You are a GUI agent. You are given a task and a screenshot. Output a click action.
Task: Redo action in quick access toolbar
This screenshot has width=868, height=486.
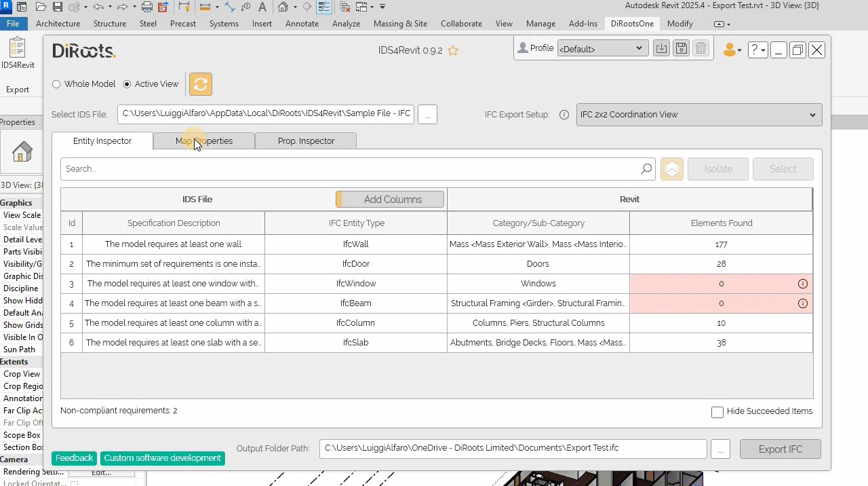[122, 7]
